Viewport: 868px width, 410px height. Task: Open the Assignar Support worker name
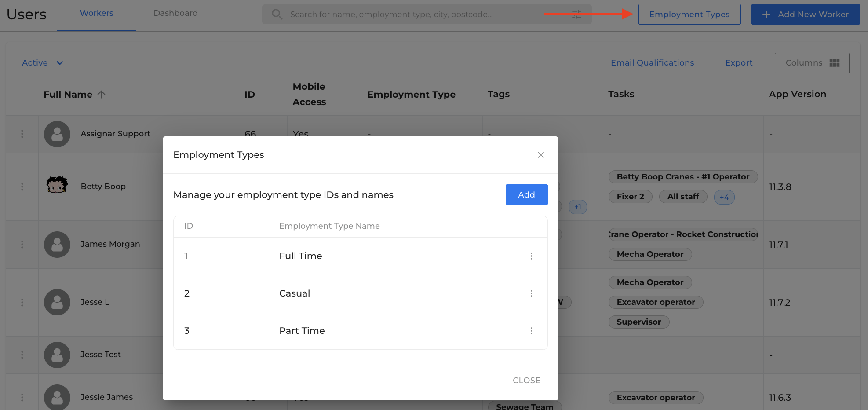[115, 134]
